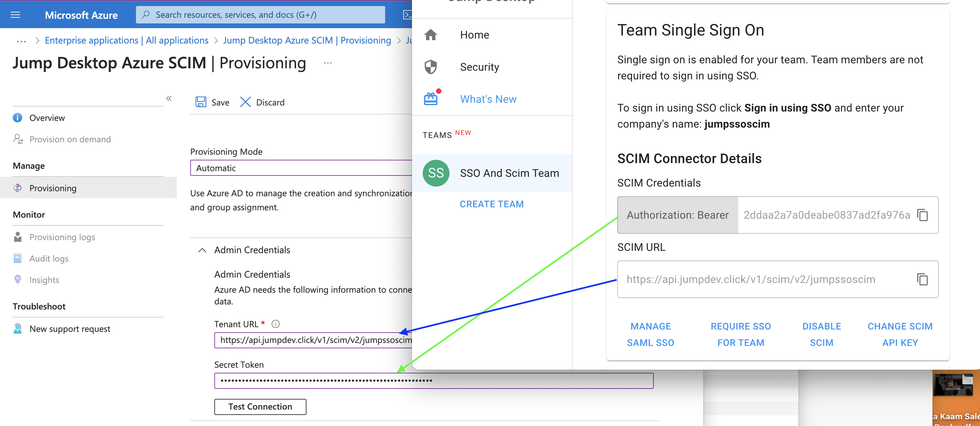Collapse the Azure side navigation pane
980x426 pixels.
(169, 98)
